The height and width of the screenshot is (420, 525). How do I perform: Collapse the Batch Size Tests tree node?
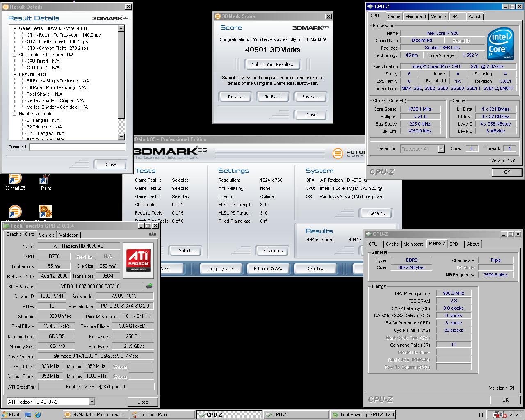(15, 114)
